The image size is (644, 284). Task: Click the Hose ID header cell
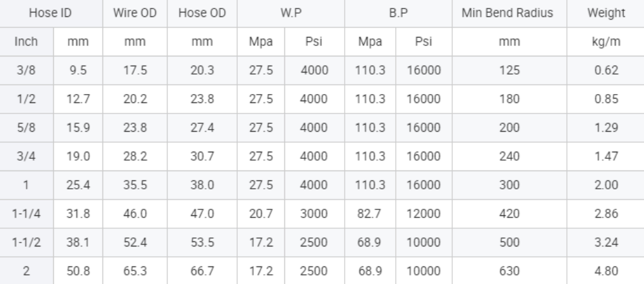[x=51, y=13]
